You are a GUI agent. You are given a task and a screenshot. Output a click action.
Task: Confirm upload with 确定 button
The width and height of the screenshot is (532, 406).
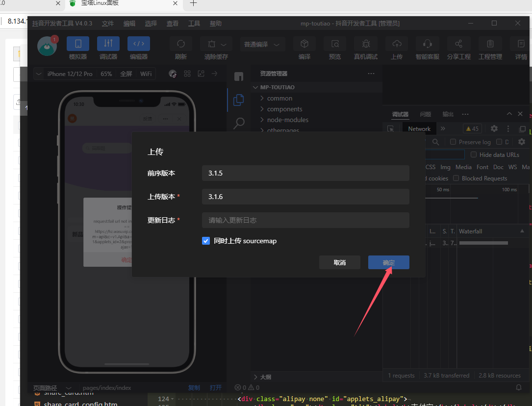[x=388, y=262]
